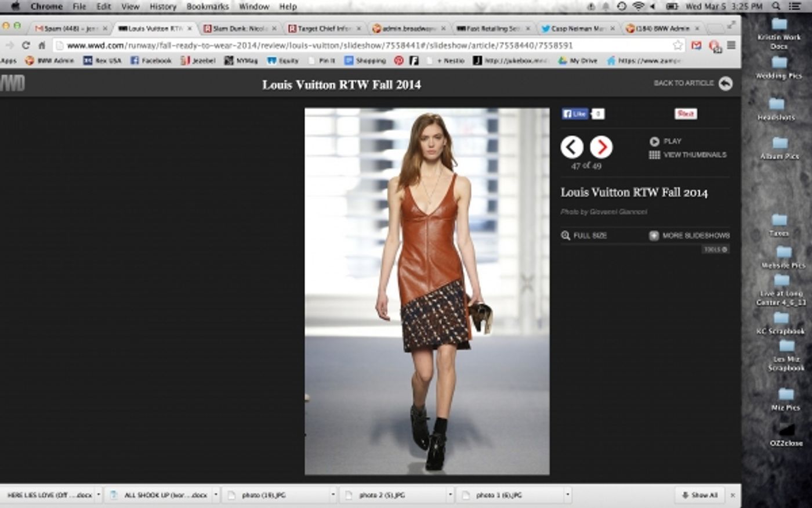Screen dimensions: 812x508
Task: Open the Facebook bookmark
Action: pyautogui.click(x=151, y=60)
